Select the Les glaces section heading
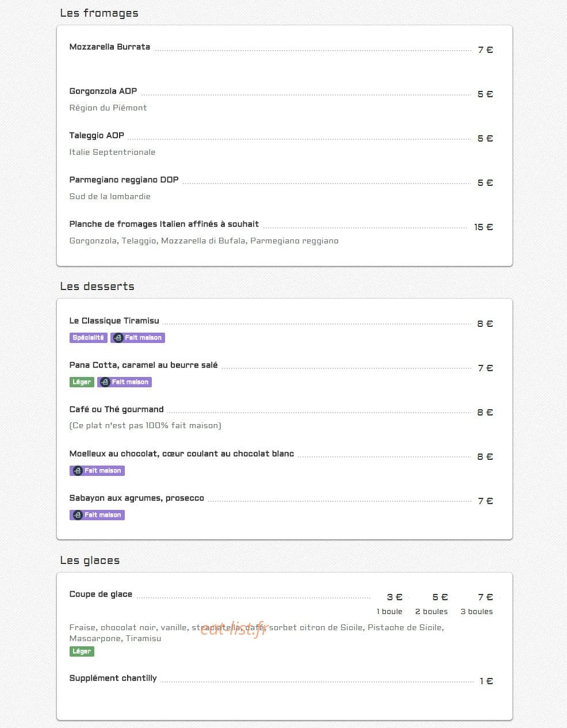Viewport: 567px width, 728px height. tap(90, 561)
